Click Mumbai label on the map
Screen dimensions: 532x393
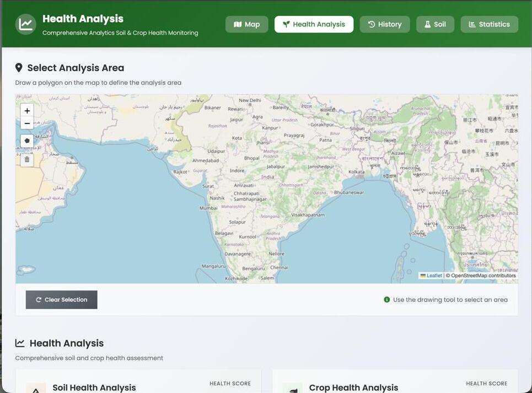[x=208, y=208]
